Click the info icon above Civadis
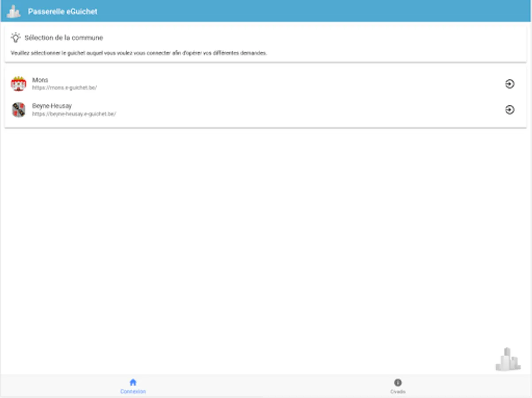This screenshot has width=532, height=398. point(397,381)
